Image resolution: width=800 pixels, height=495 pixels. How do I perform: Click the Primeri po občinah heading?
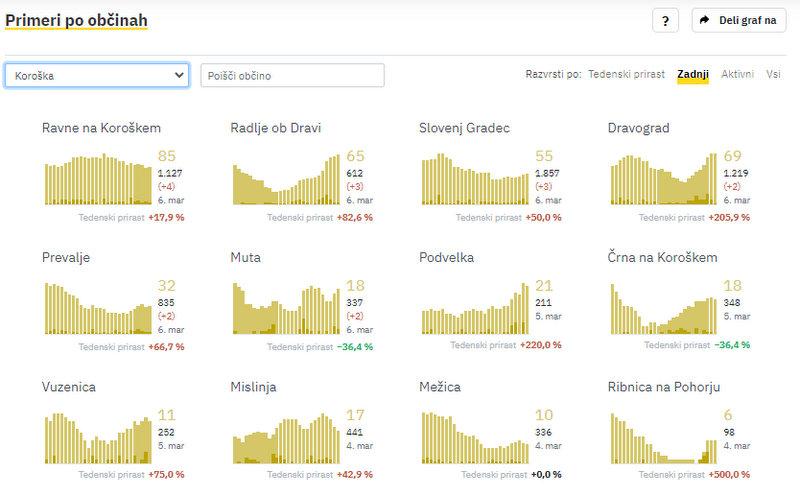pos(75,20)
